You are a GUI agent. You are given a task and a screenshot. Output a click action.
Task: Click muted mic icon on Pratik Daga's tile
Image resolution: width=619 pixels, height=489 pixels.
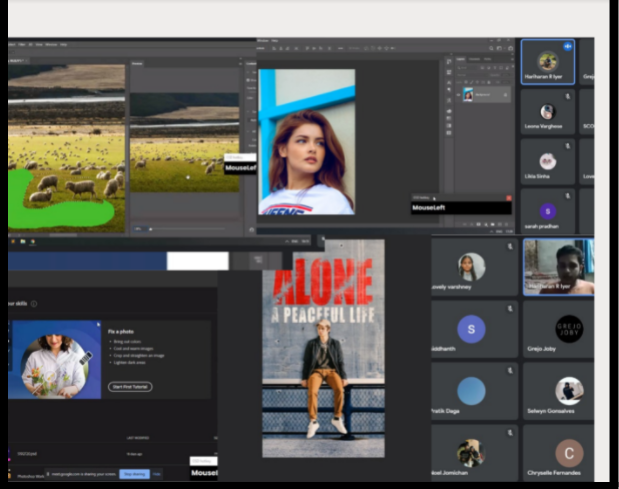(510, 371)
